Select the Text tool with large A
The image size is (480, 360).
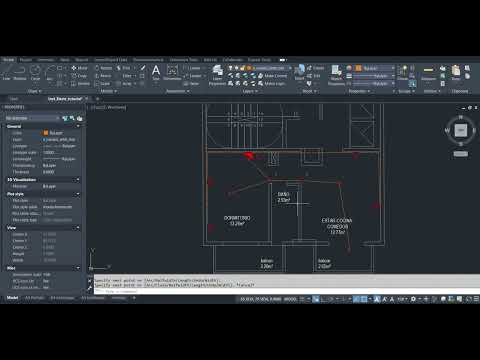(x=156, y=72)
